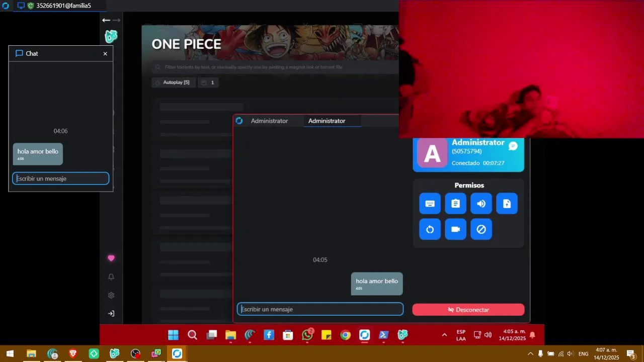
Task: Toggle audio permission speaker icon in Permisos
Action: (481, 204)
